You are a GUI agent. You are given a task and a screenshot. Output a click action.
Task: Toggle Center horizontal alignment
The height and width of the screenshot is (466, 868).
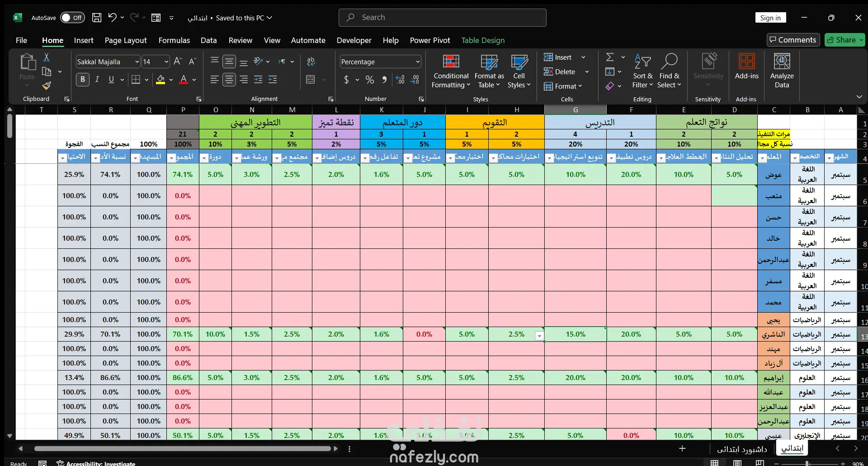[x=229, y=80]
